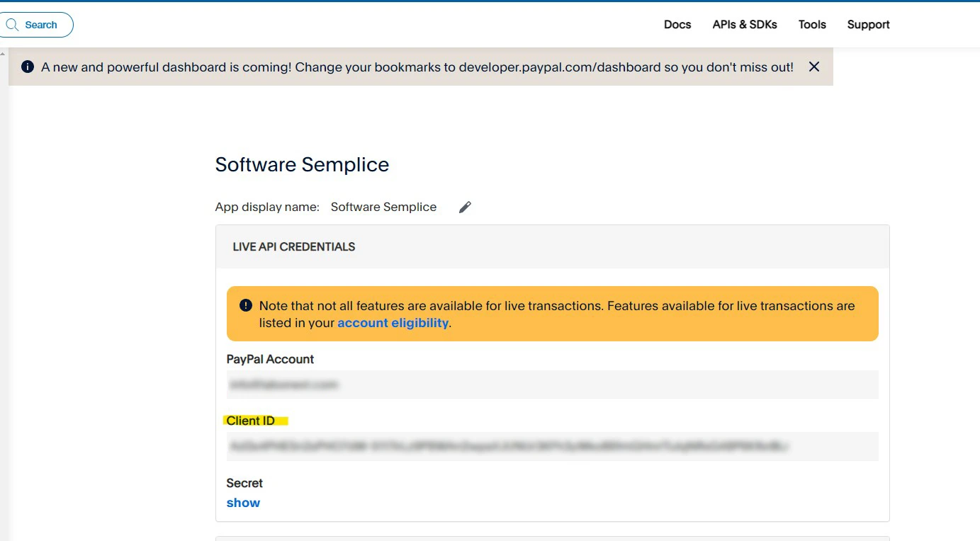This screenshot has height=541, width=980.
Task: Open the Tools menu item
Action: pos(812,25)
